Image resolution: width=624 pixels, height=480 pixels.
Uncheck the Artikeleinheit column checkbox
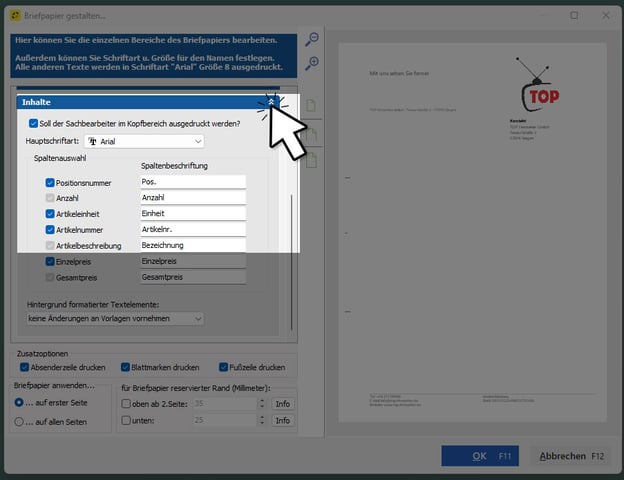click(x=50, y=214)
